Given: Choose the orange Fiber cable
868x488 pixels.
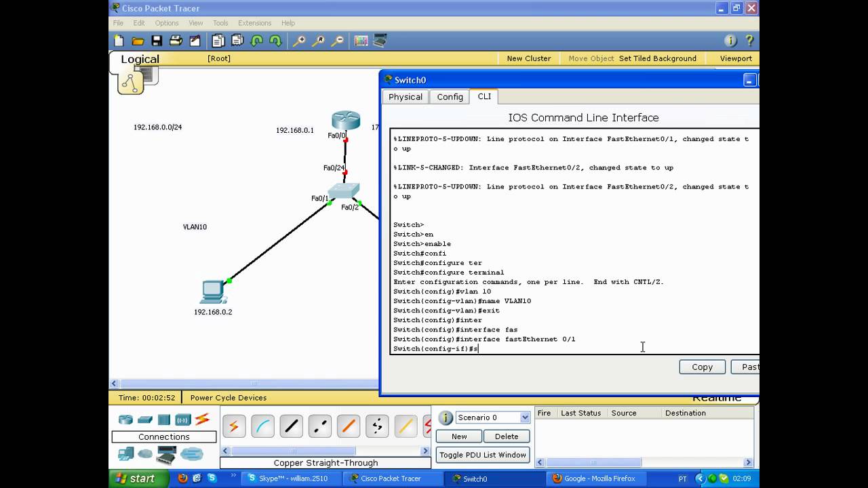Looking at the screenshot, I should click(349, 426).
